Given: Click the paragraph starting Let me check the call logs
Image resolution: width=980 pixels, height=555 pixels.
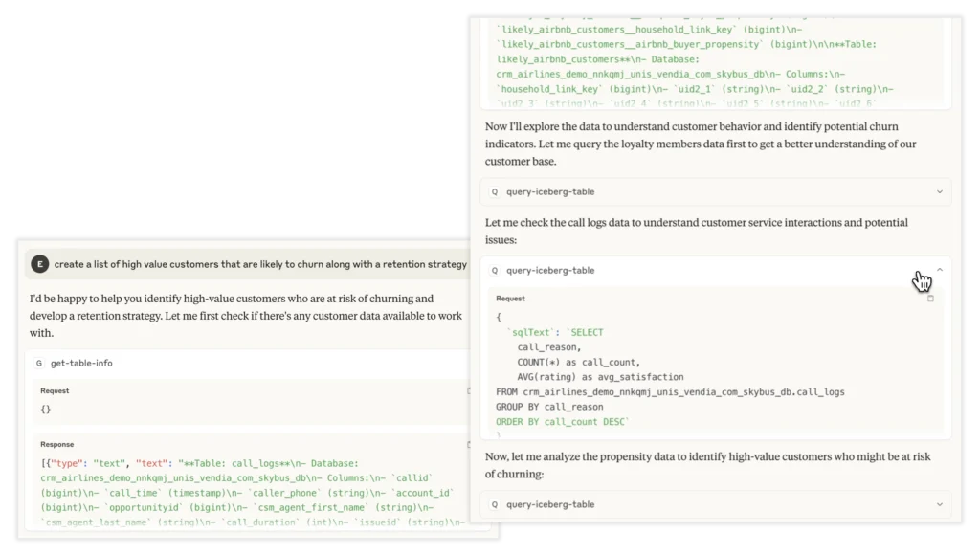Looking at the screenshot, I should click(x=697, y=232).
